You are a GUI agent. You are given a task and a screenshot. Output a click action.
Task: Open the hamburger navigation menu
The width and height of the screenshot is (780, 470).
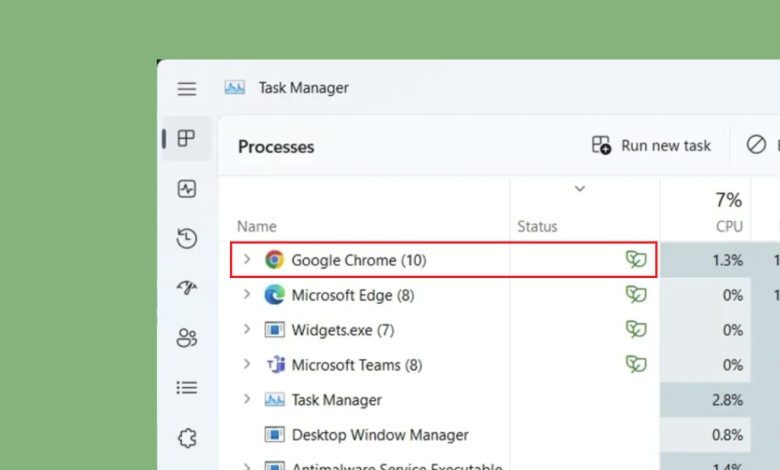tap(187, 89)
